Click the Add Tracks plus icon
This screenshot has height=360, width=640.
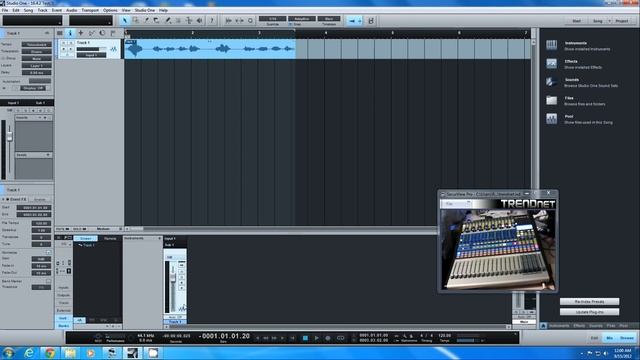click(x=80, y=33)
